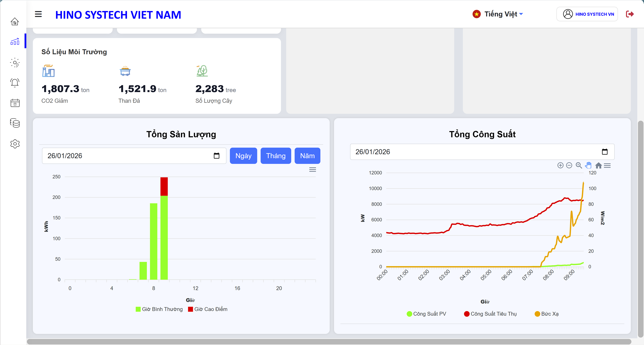Open Tổng Sản Lượng chart hamburger menu
Image resolution: width=644 pixels, height=345 pixels.
click(312, 170)
